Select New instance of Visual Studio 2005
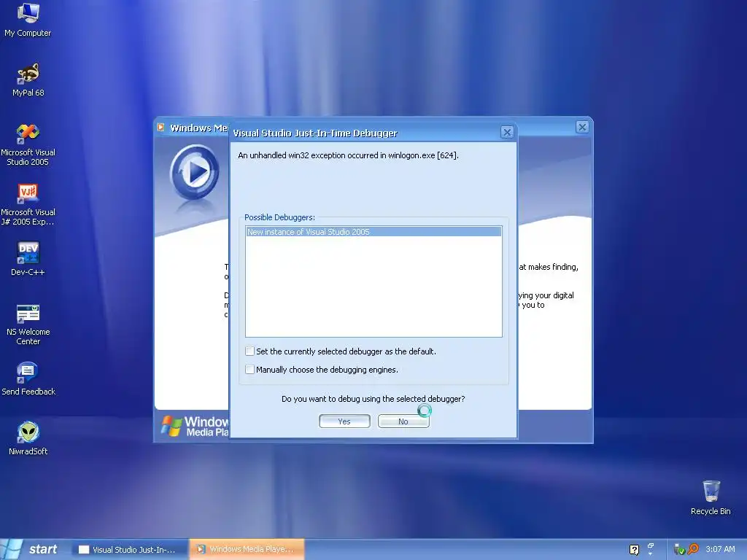The image size is (747, 560). point(373,232)
